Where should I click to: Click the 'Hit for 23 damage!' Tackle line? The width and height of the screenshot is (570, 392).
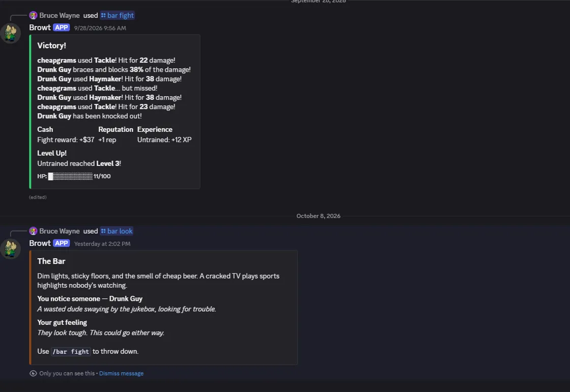pos(106,106)
